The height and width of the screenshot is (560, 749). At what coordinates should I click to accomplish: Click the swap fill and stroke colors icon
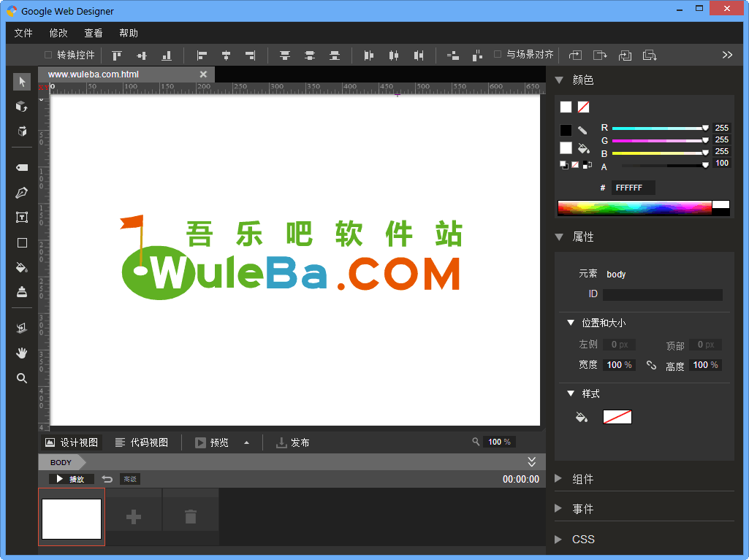[x=588, y=165]
